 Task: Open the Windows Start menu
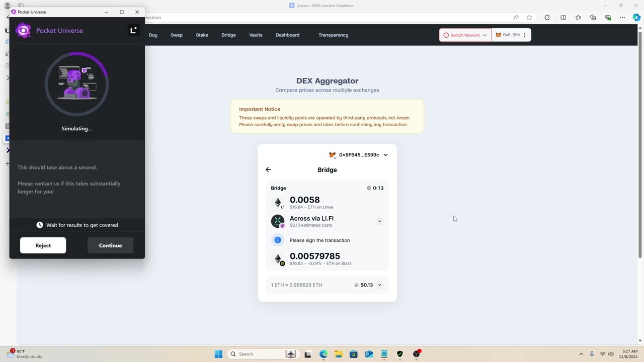pos(218,354)
